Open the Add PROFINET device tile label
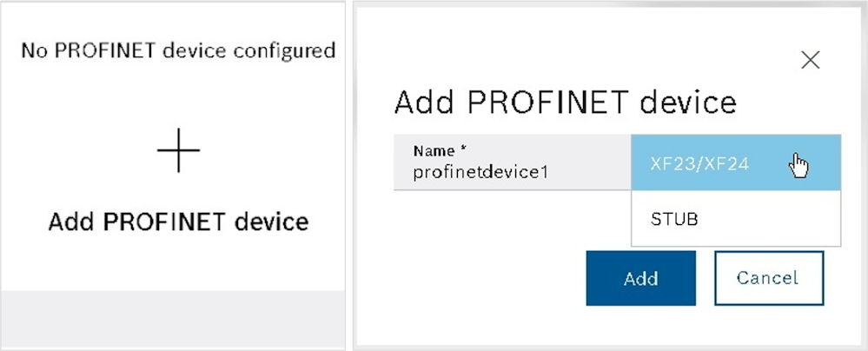This screenshot has width=868, height=351. 178,222
